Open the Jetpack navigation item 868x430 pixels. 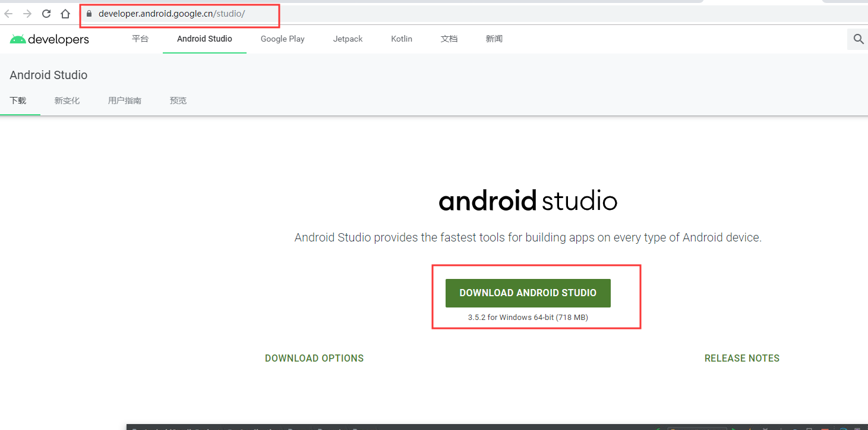click(348, 39)
